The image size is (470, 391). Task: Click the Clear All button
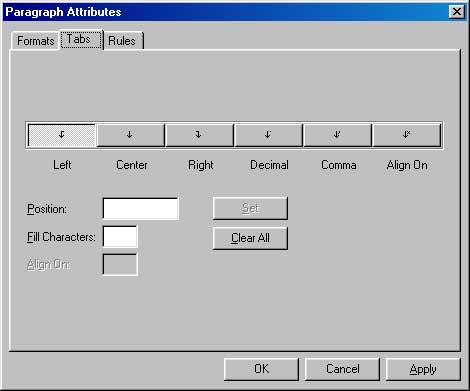pyautogui.click(x=250, y=238)
